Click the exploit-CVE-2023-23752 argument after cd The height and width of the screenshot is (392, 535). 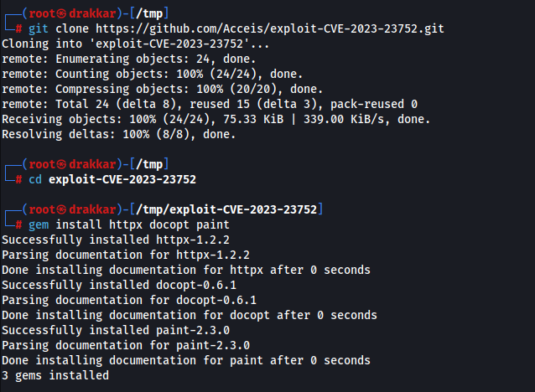coord(122,179)
